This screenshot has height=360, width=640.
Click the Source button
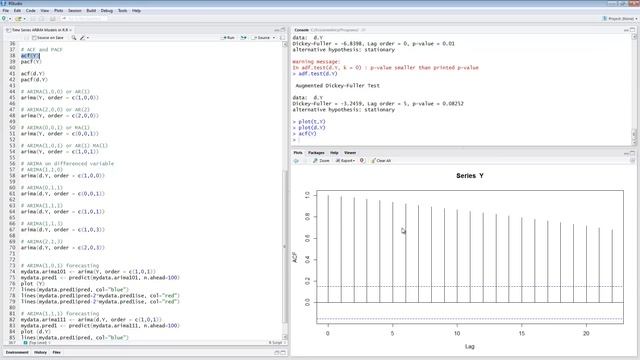point(262,38)
